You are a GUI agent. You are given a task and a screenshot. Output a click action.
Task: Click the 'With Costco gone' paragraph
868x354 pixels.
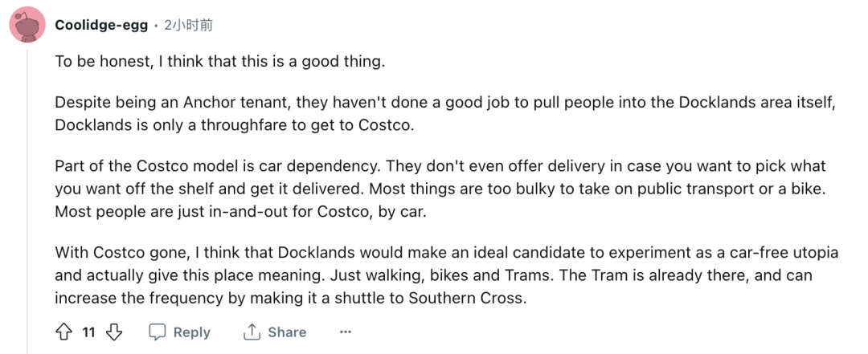pos(447,275)
